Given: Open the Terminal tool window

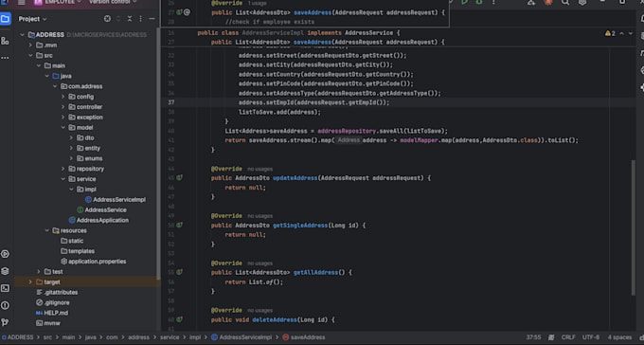Looking at the screenshot, I should 5,288.
